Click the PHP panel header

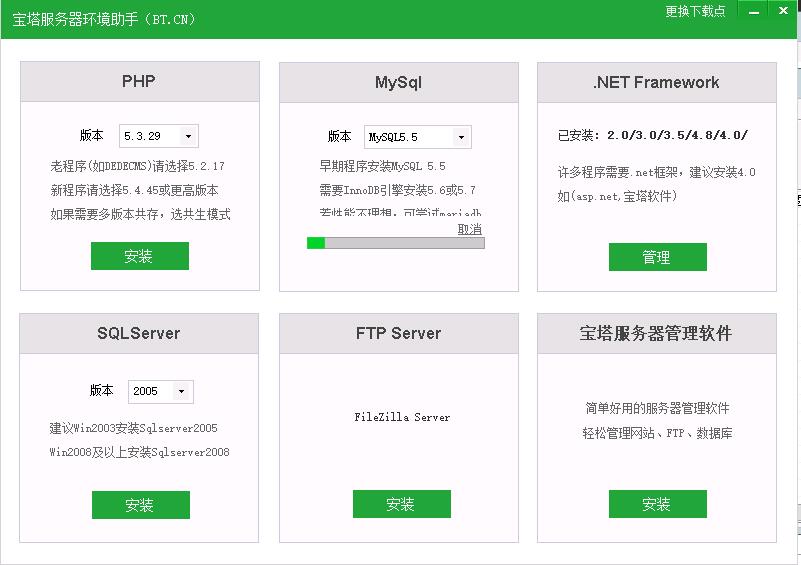[x=139, y=81]
